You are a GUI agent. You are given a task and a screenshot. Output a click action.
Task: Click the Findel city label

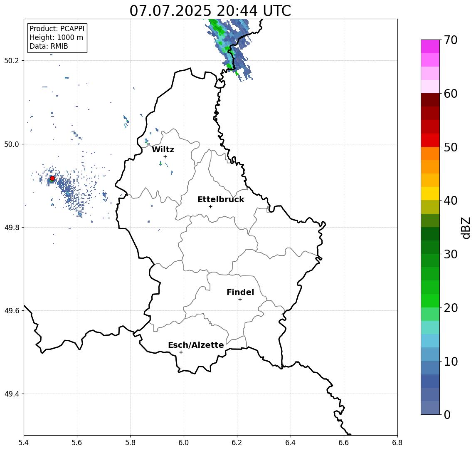240,292
